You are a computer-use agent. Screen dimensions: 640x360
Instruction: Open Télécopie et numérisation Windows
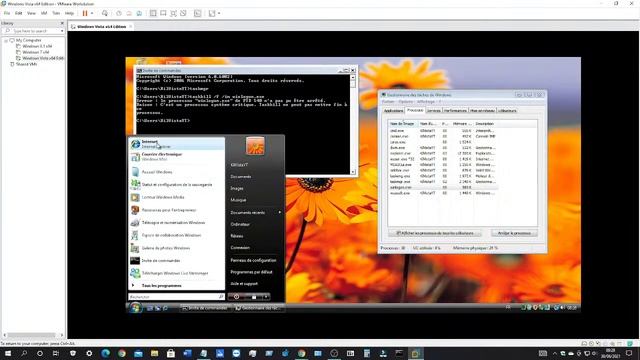(x=177, y=222)
